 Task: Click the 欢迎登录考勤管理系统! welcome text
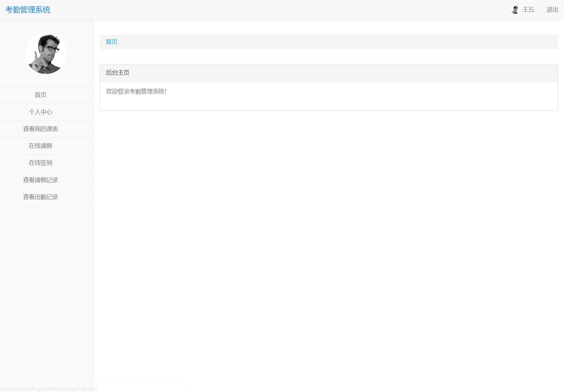(x=136, y=92)
